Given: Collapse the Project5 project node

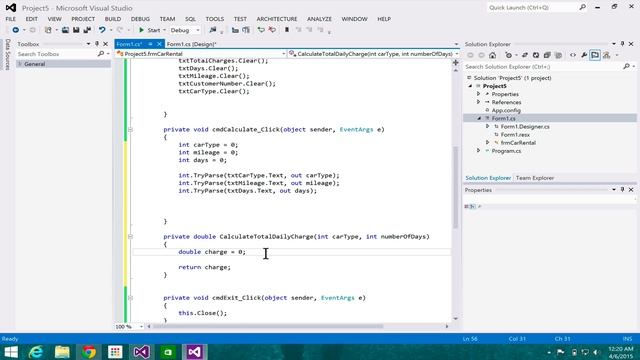Looking at the screenshot, I should point(470,86).
